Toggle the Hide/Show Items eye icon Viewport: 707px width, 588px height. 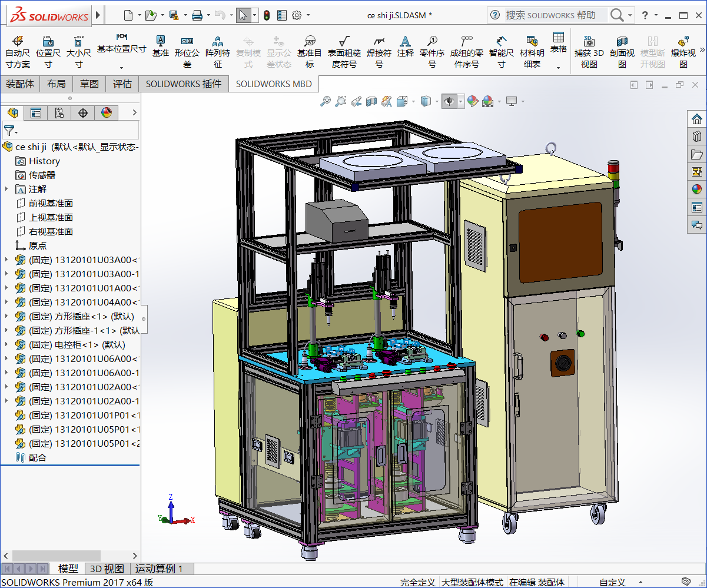(x=449, y=101)
